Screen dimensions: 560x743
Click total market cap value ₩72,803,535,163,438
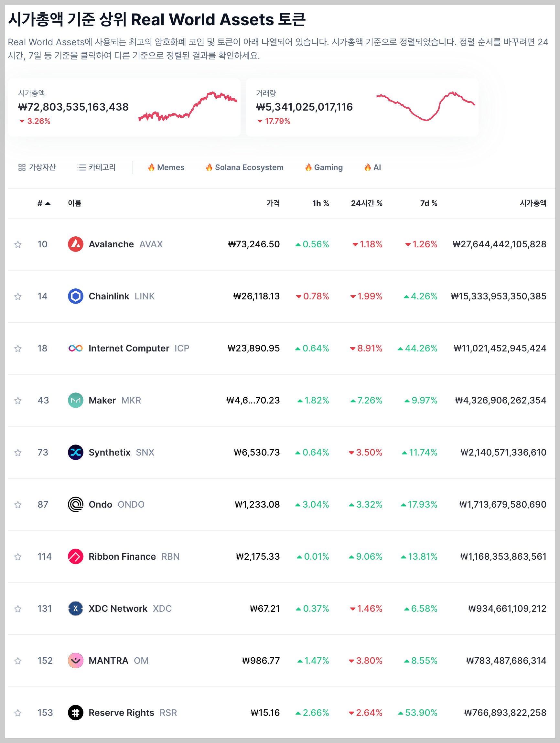coord(73,107)
